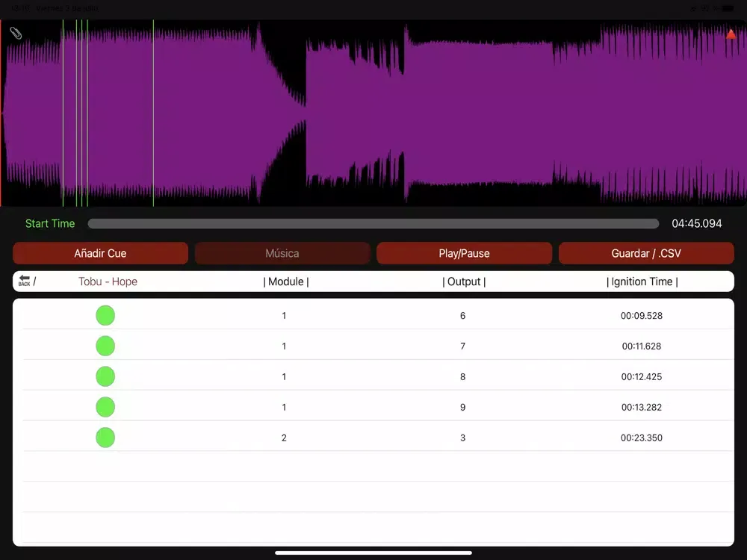Select ignition time 00:11.628
Viewport: 747px width, 560px height.
642,346
